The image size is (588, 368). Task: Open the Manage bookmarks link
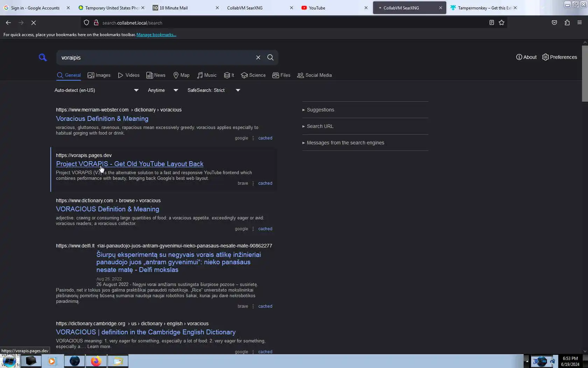(x=156, y=35)
